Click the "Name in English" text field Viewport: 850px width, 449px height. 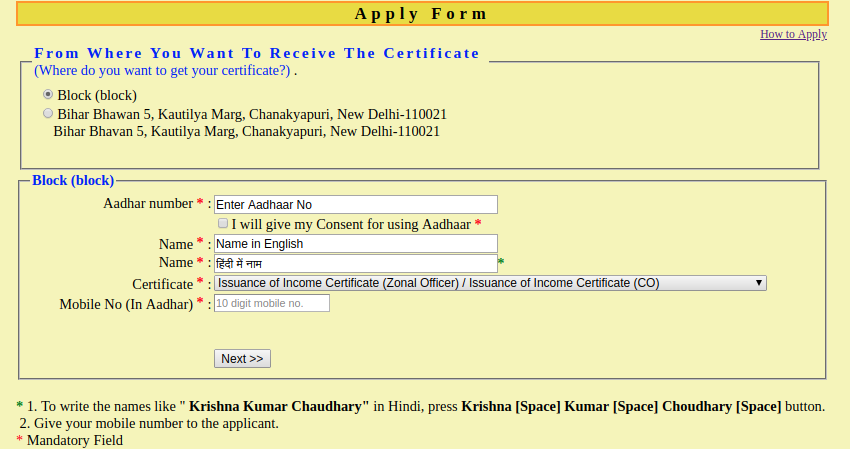point(355,243)
